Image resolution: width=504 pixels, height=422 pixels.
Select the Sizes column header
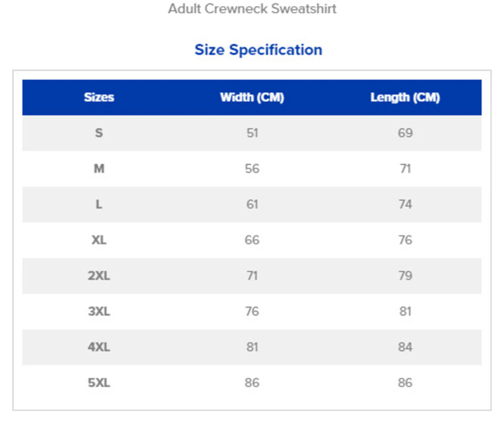pyautogui.click(x=99, y=97)
